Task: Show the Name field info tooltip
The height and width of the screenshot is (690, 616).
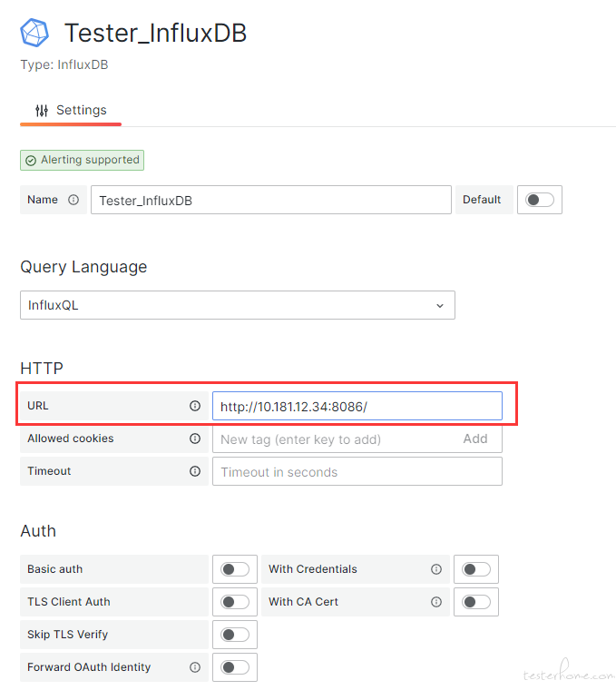Action: (73, 200)
